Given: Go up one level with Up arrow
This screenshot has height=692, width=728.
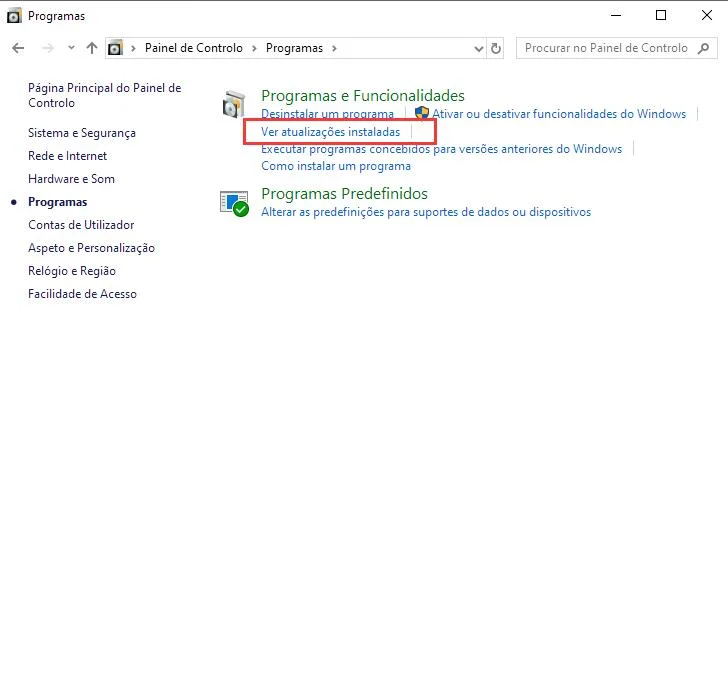Looking at the screenshot, I should point(92,48).
